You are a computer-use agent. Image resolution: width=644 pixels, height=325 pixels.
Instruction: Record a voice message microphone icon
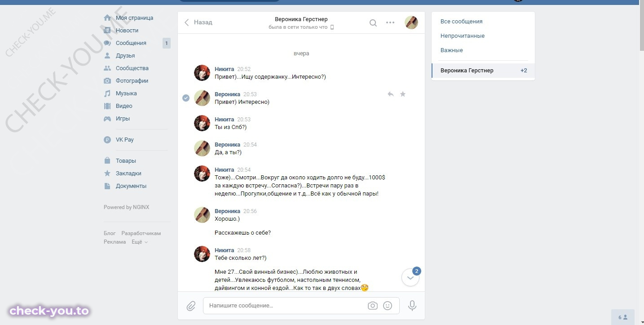[412, 306]
